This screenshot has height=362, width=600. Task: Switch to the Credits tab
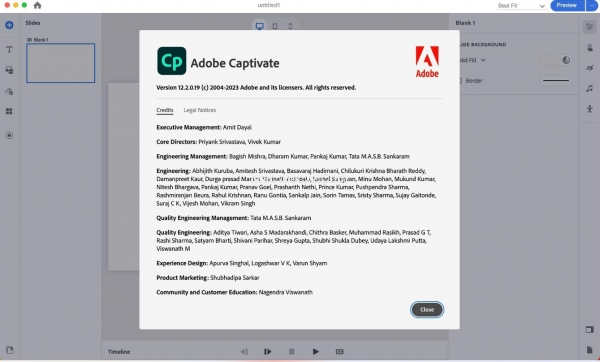165,110
